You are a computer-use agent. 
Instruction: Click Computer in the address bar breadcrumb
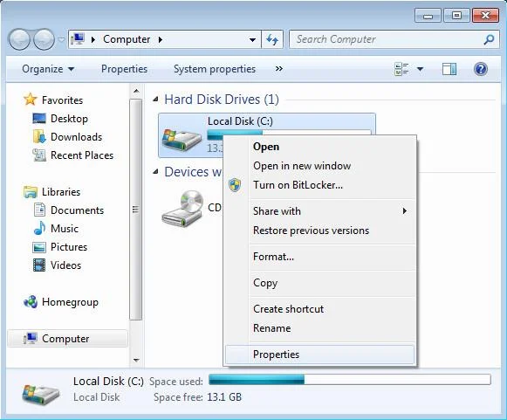(x=127, y=39)
